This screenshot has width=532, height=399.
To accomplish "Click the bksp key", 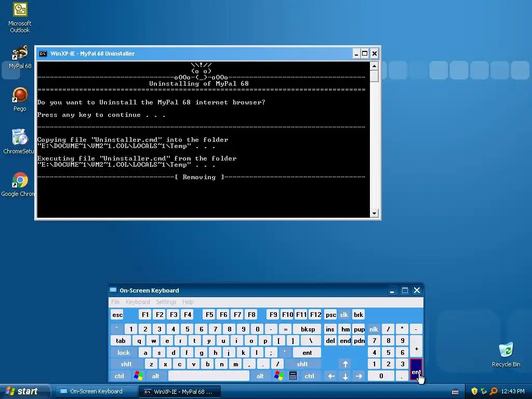I will point(308,329).
